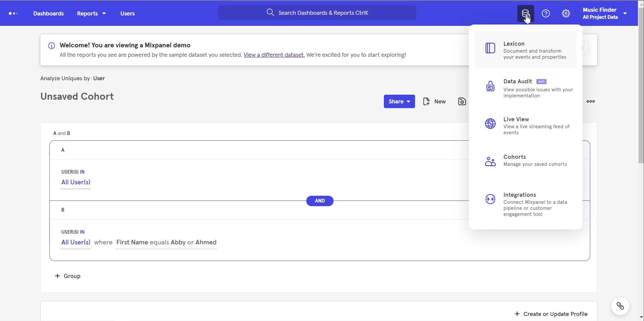Screen dimensions: 644x321
Task: Click the Integrations icon
Action: (490, 199)
